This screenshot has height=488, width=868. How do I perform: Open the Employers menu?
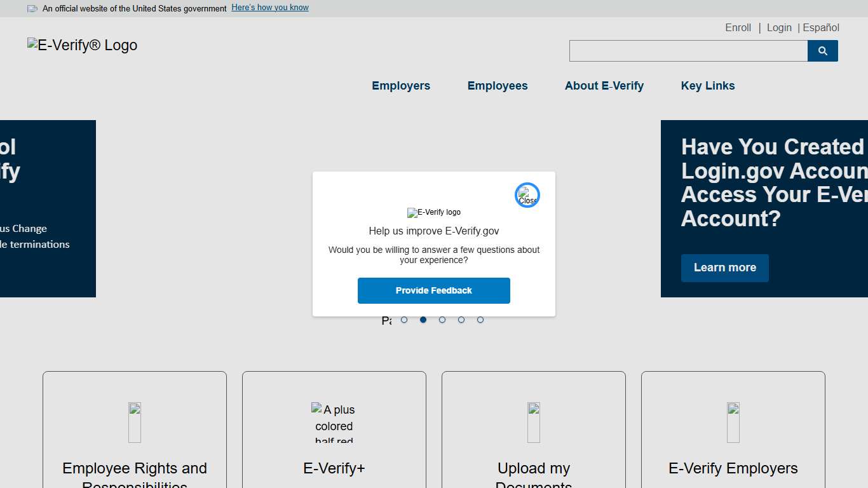[x=401, y=85]
